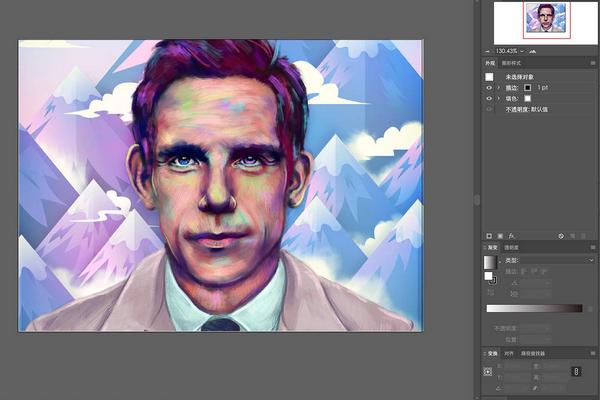Click the Clear Appearance icon
The height and width of the screenshot is (400, 600).
561,236
